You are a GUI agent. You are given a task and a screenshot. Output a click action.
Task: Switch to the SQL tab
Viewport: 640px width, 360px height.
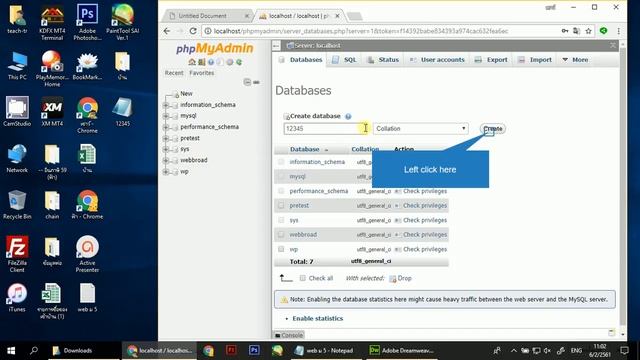[x=345, y=60]
